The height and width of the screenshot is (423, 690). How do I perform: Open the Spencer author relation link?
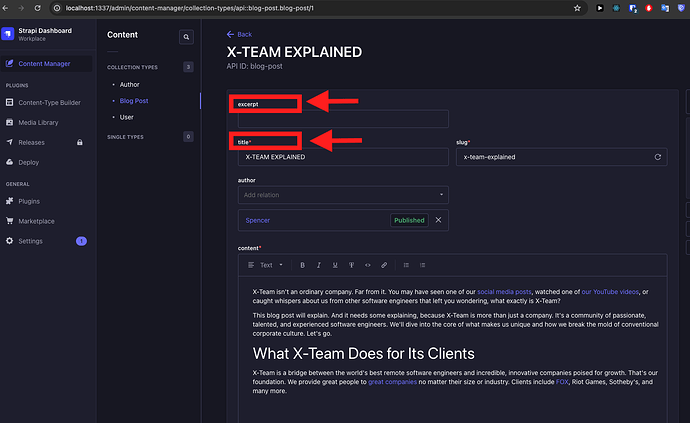click(258, 220)
